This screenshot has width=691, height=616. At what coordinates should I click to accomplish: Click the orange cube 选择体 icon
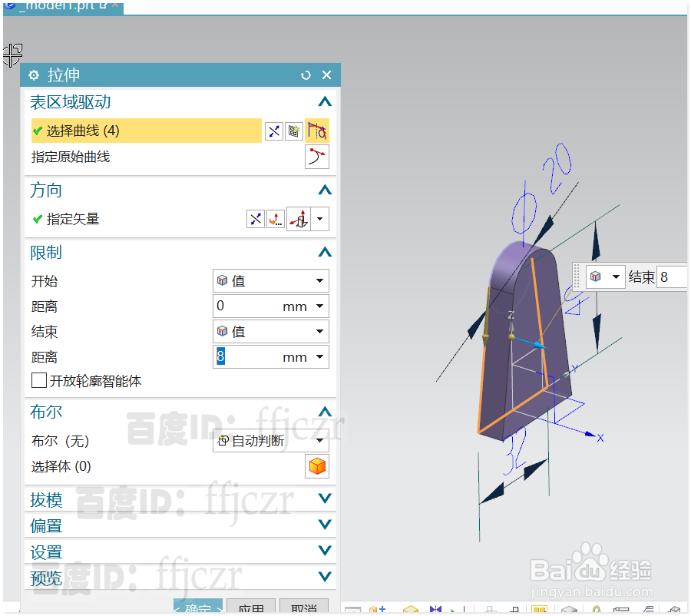point(317,466)
